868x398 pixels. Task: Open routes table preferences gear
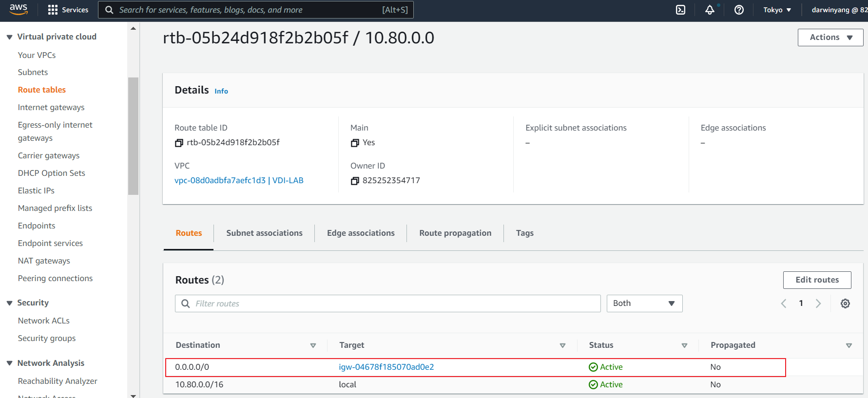(845, 303)
